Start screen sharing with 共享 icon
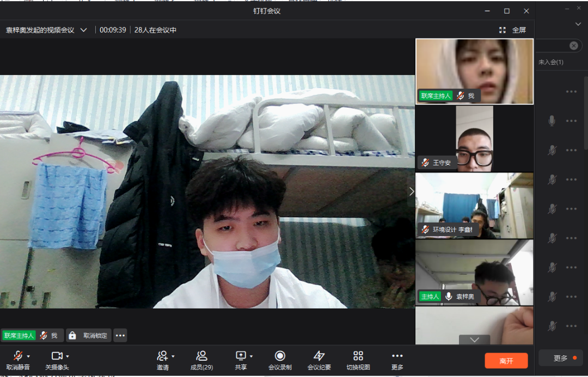This screenshot has width=588, height=377. pos(241,356)
